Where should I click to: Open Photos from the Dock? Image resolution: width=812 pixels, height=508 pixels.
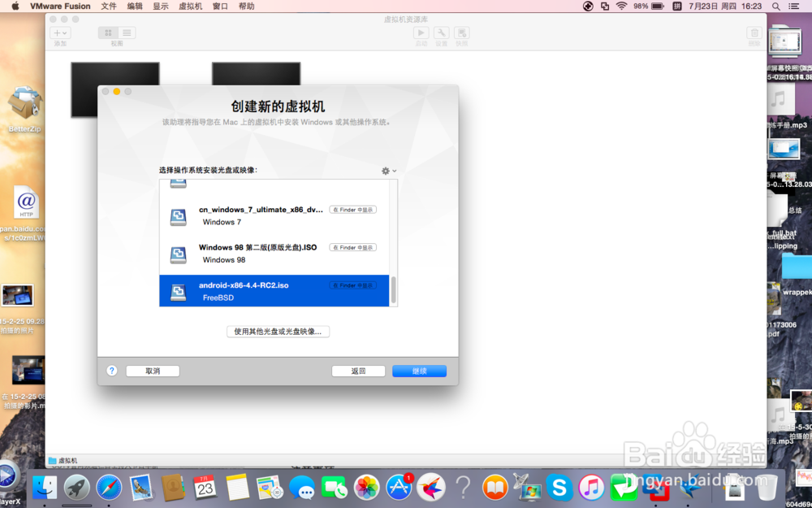(x=367, y=488)
